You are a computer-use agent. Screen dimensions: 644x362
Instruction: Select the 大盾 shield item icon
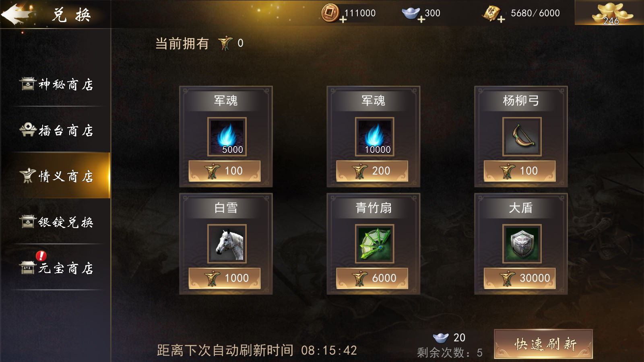point(522,244)
